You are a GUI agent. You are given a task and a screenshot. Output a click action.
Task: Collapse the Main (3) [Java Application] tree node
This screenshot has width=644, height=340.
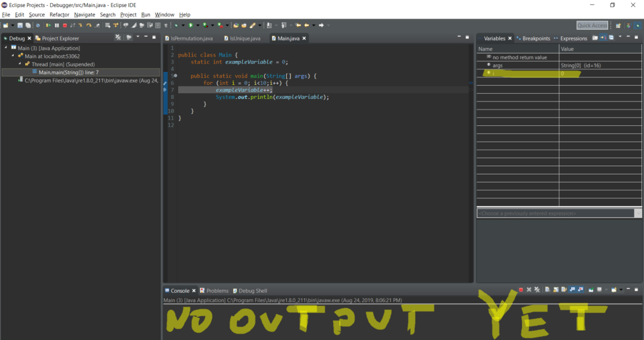click(6, 48)
